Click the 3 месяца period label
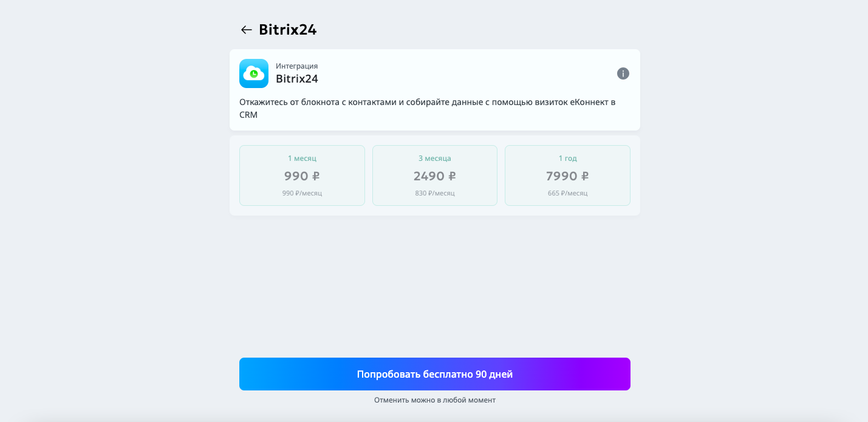The height and width of the screenshot is (422, 868). tap(435, 158)
